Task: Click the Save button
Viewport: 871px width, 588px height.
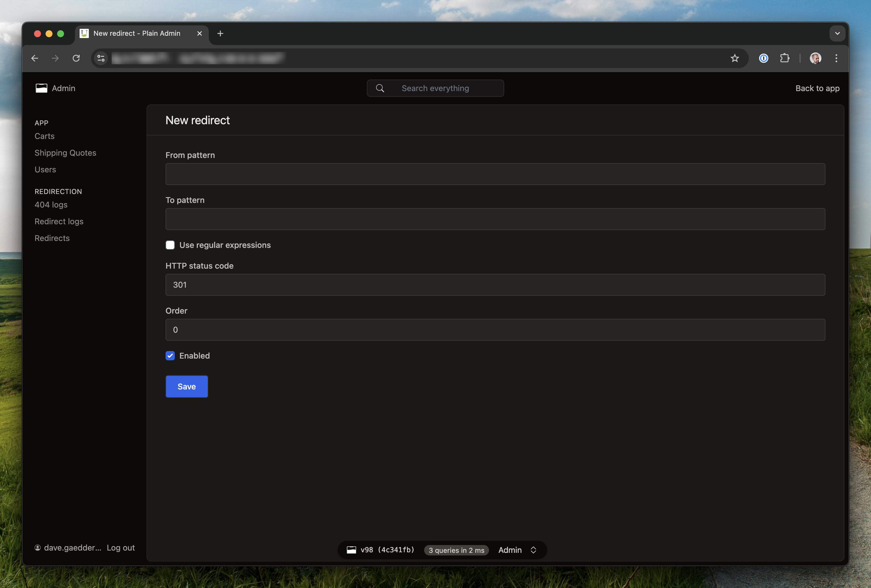Action: click(187, 387)
